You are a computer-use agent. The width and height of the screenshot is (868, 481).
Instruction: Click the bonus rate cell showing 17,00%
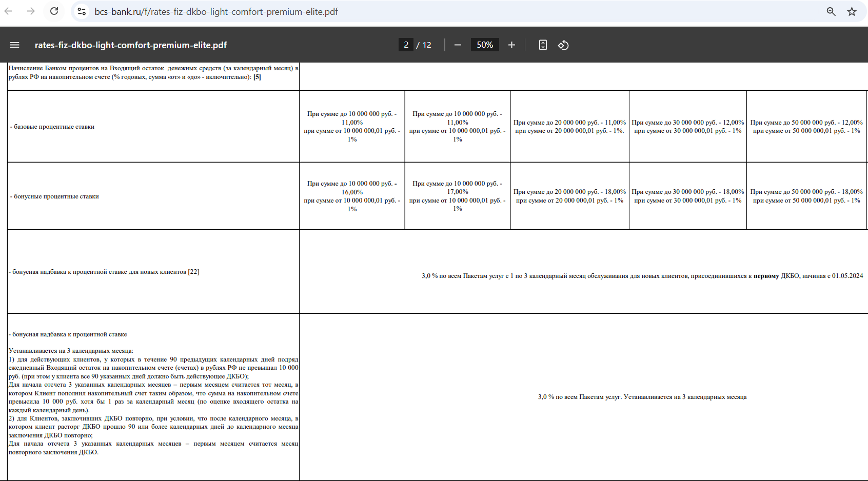[458, 196]
